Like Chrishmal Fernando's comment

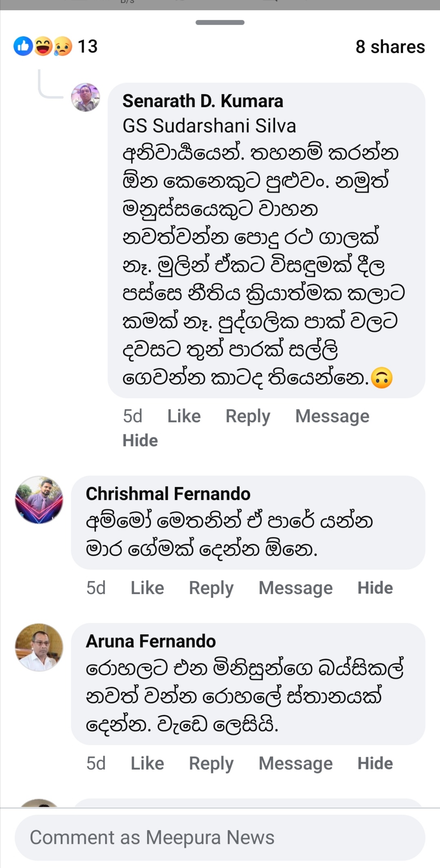(147, 588)
